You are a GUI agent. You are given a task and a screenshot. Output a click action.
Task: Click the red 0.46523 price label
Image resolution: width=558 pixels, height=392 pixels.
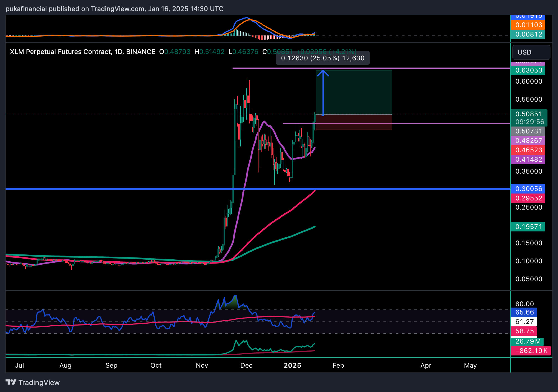point(528,150)
